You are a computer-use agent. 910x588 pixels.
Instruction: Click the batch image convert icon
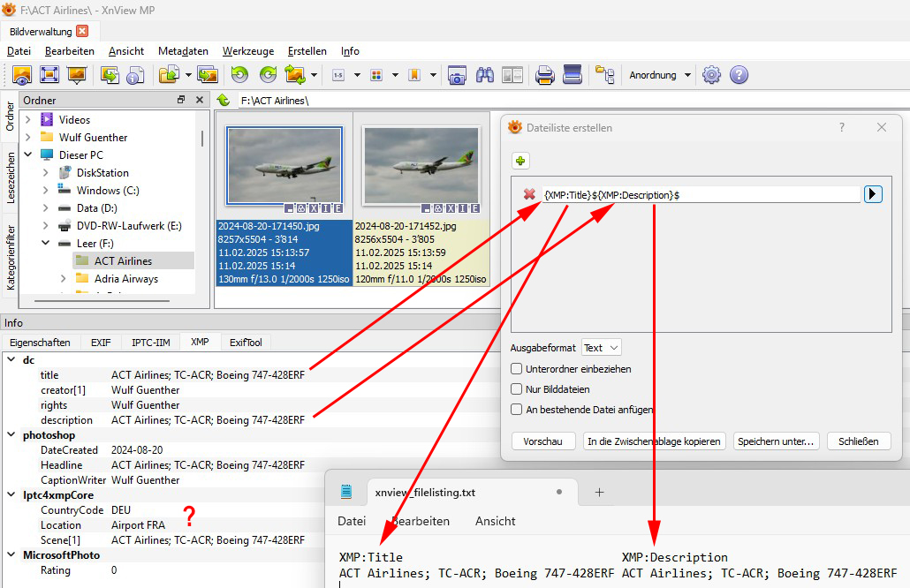pyautogui.click(x=208, y=75)
